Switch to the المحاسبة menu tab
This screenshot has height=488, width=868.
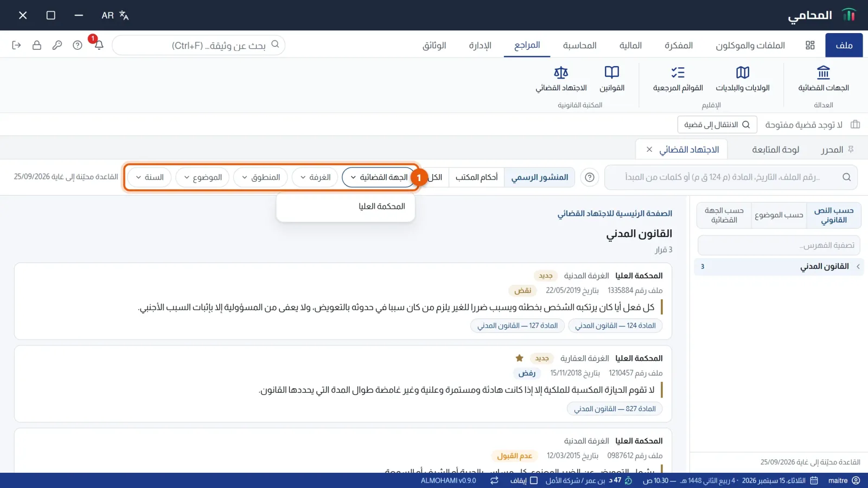pos(579,46)
